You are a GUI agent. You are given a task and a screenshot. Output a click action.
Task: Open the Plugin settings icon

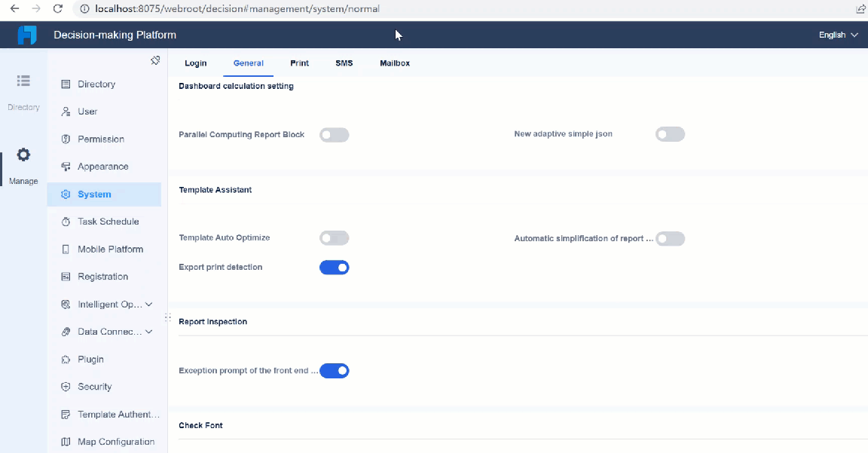pyautogui.click(x=66, y=359)
